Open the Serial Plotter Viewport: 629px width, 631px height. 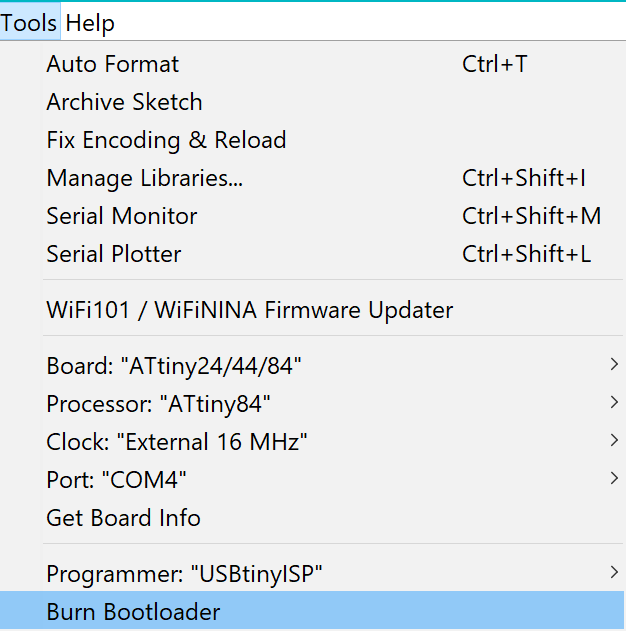(114, 255)
